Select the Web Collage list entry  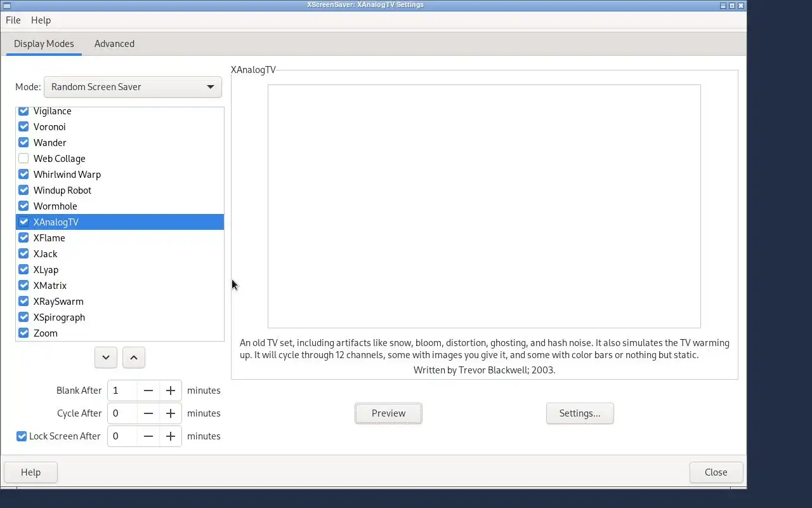coord(120,159)
